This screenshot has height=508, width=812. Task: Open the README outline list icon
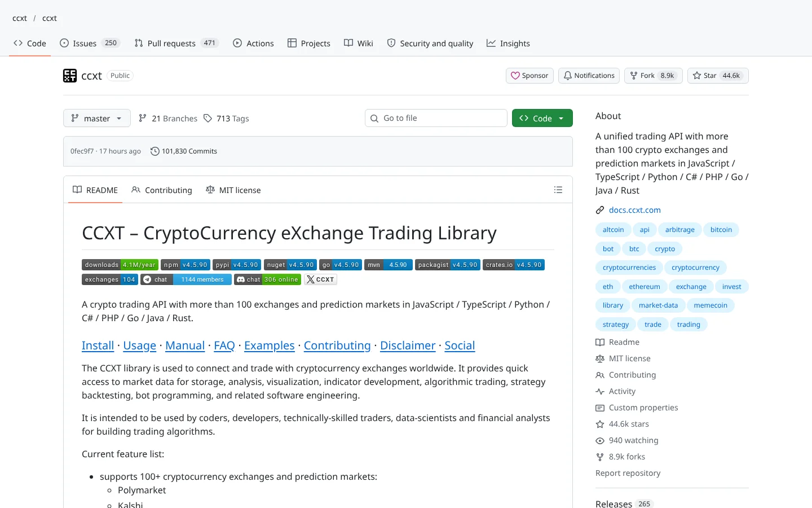[x=558, y=190]
